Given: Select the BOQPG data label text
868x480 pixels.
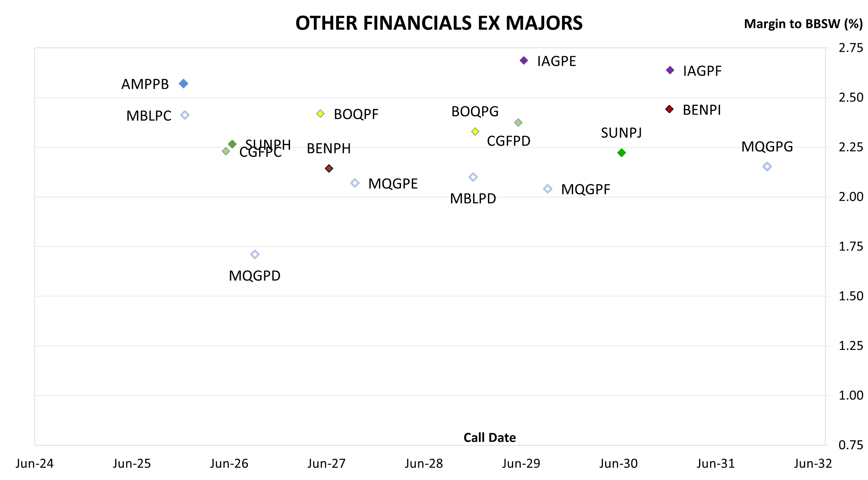Looking at the screenshot, I should [x=475, y=111].
